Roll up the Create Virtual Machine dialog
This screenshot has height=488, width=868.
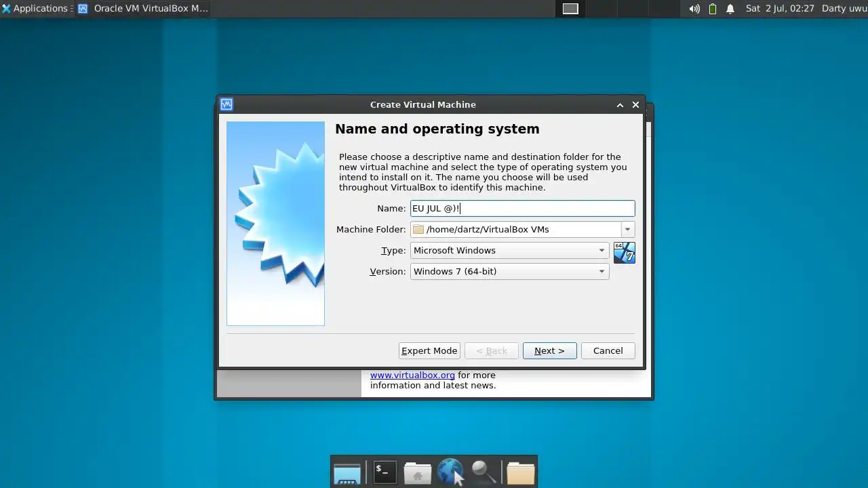pyautogui.click(x=620, y=104)
